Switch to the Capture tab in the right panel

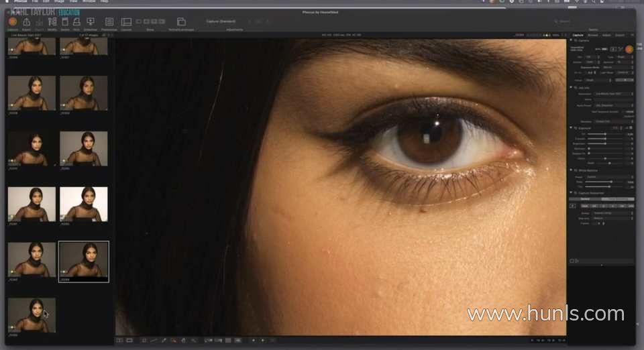coord(578,36)
